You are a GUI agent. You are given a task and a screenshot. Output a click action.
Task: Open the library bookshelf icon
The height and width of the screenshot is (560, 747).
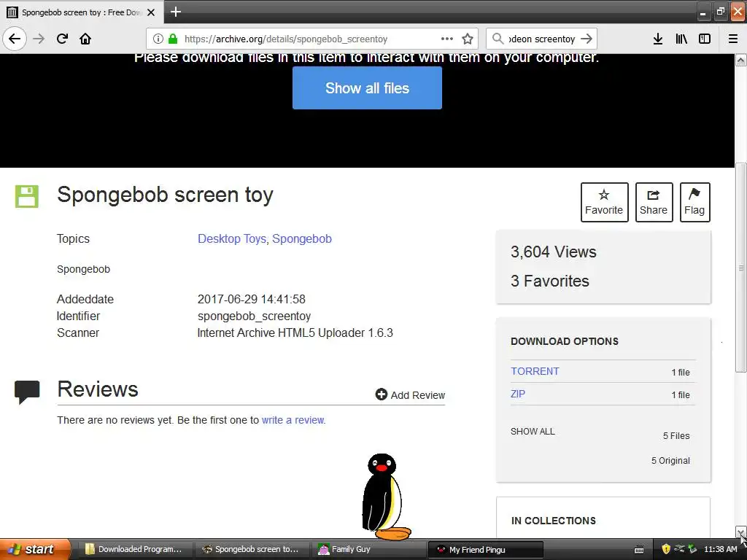pyautogui.click(x=681, y=39)
